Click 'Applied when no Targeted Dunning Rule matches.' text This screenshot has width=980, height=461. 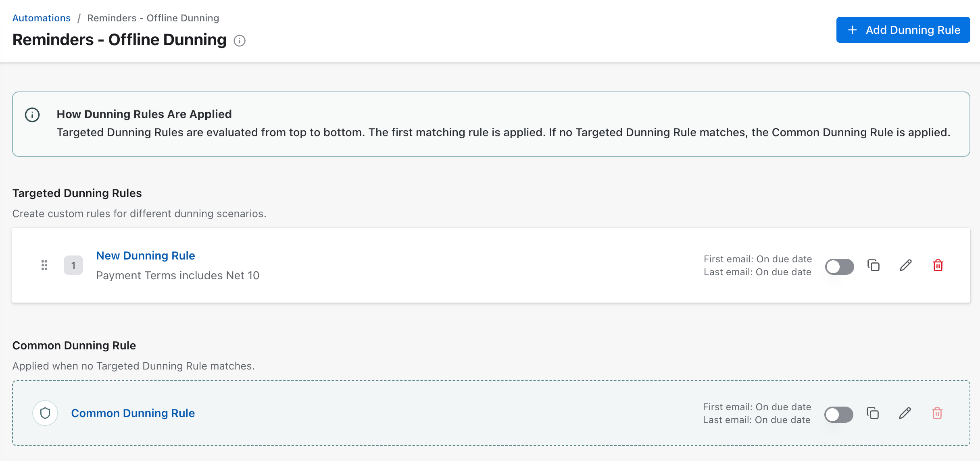(133, 366)
